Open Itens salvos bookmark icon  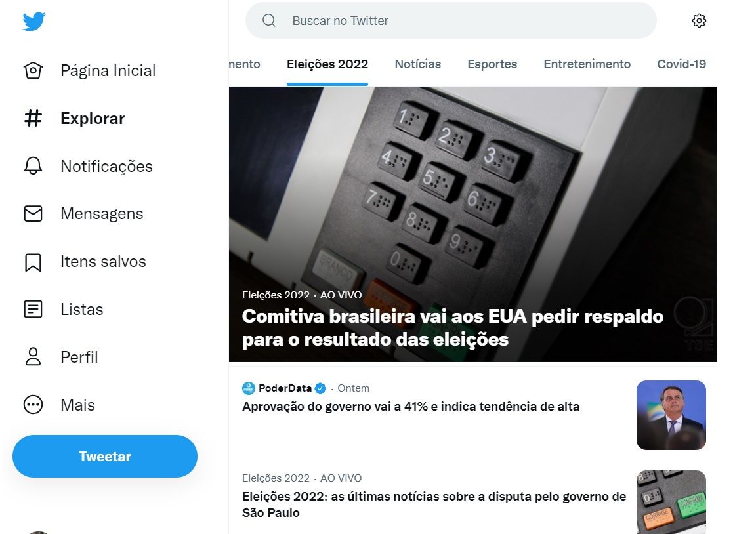point(33,262)
